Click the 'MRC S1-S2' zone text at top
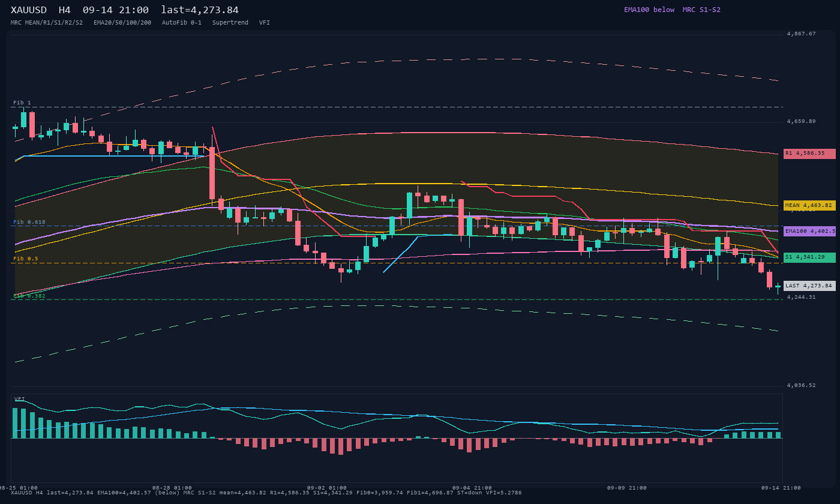 point(701,10)
